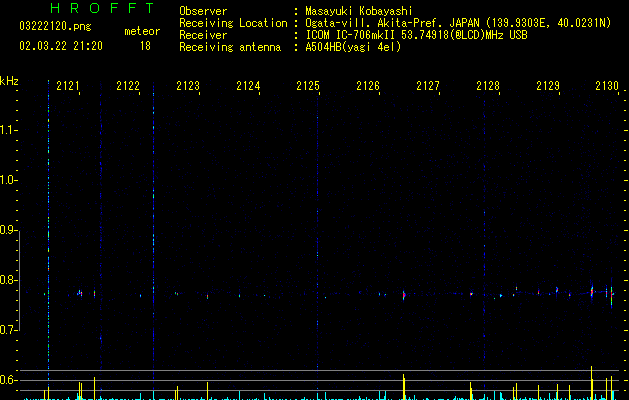Click the 2126 time marker
629x400 pixels.
point(368,86)
